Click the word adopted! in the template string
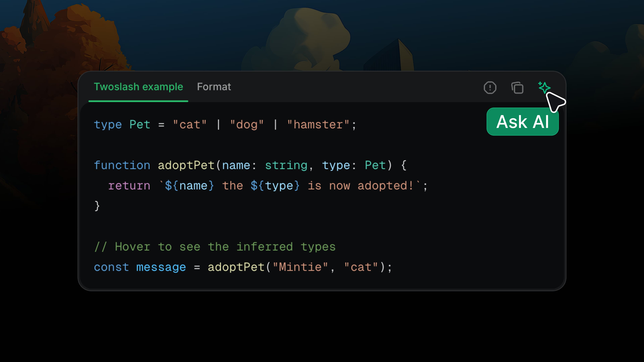This screenshot has height=362, width=644. [385, 186]
